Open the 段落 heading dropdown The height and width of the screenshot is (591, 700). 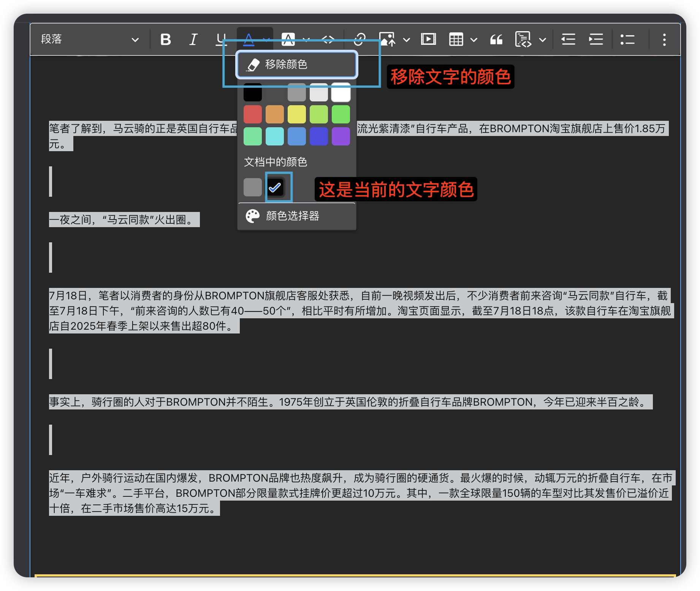point(90,40)
